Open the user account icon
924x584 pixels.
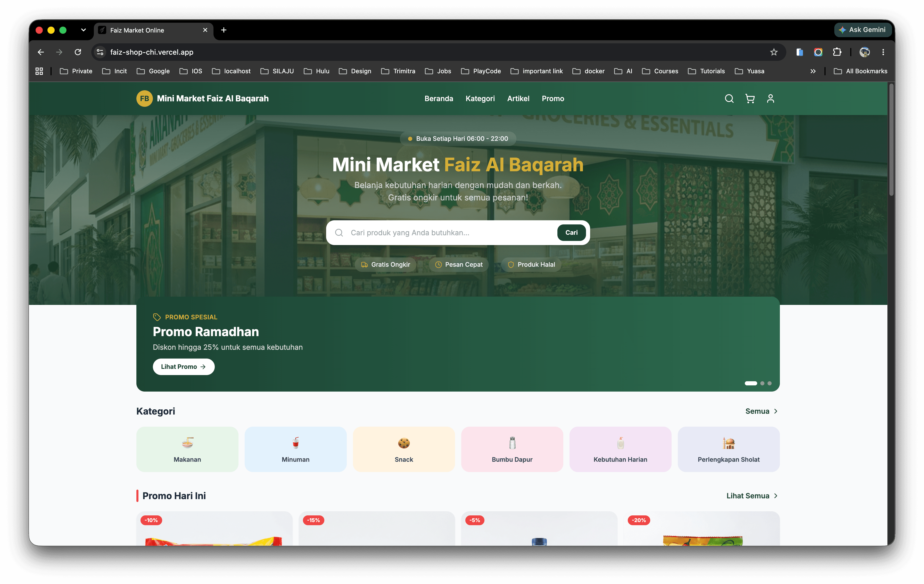[771, 99]
